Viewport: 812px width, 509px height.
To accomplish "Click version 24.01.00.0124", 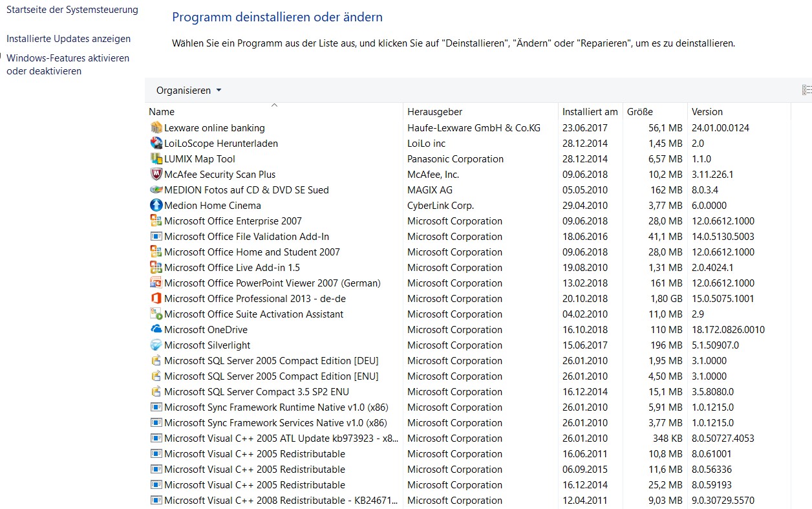I will pyautogui.click(x=720, y=128).
